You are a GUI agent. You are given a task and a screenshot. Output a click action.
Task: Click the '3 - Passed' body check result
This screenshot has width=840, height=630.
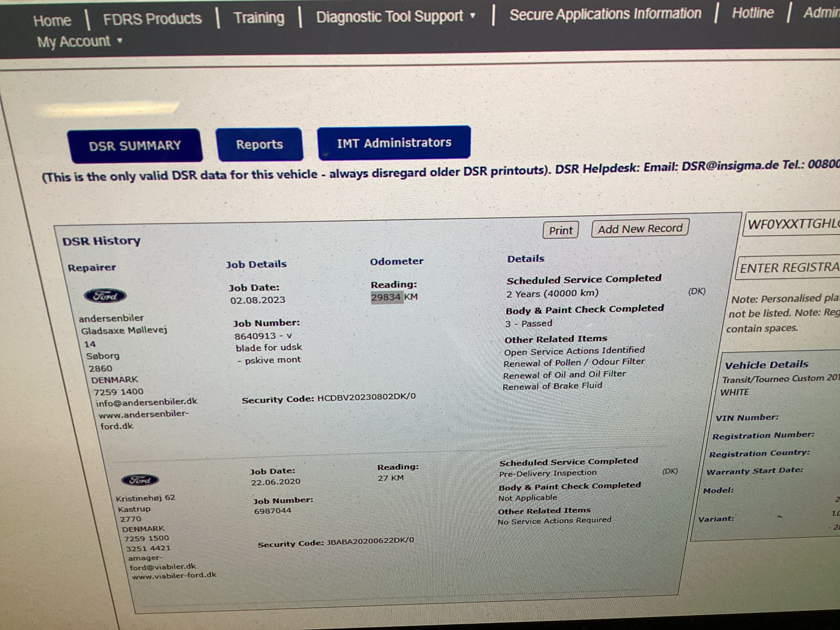(528, 324)
